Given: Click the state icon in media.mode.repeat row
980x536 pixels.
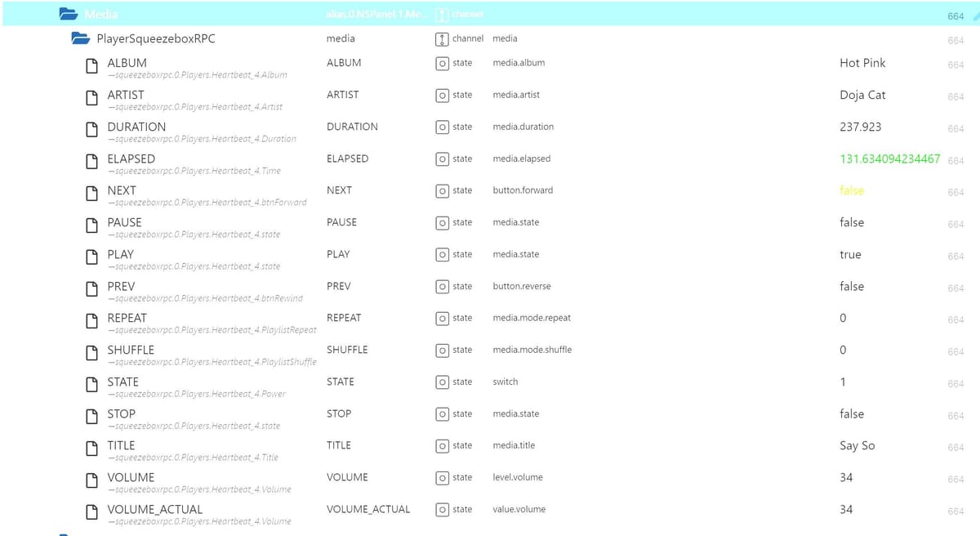Looking at the screenshot, I should coord(442,318).
